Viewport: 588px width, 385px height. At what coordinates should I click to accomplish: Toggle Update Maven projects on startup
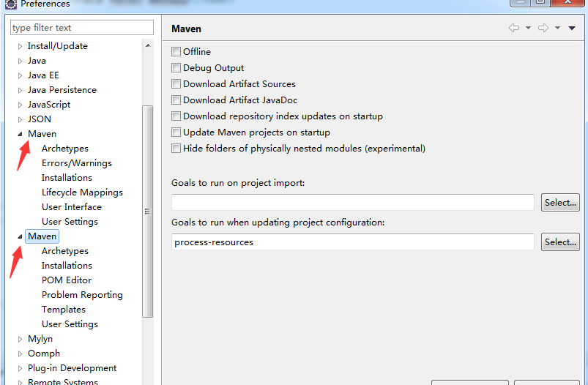click(176, 132)
